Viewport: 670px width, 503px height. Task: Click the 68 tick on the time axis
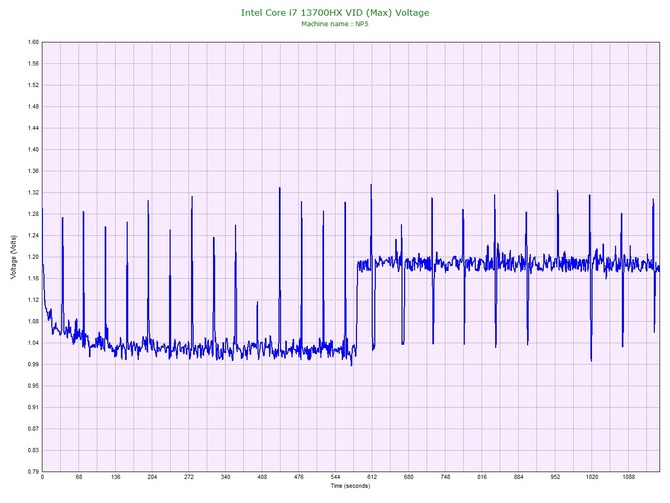79,477
